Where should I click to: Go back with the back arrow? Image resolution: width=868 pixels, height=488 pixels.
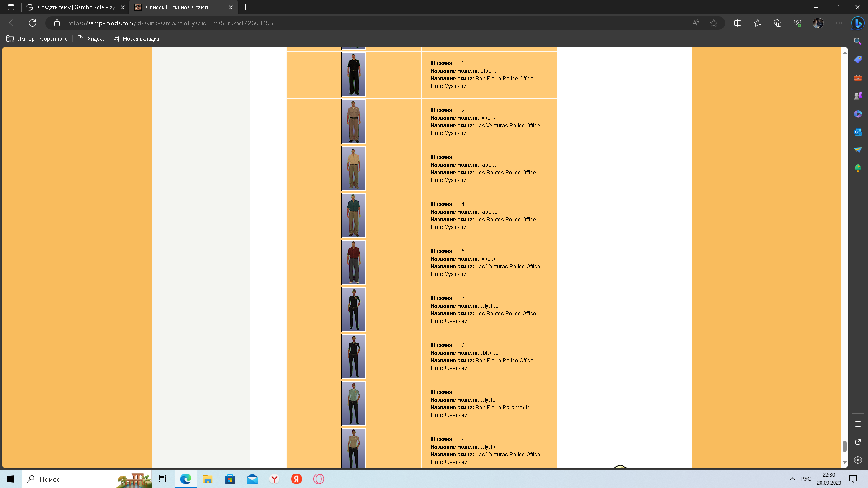(13, 23)
